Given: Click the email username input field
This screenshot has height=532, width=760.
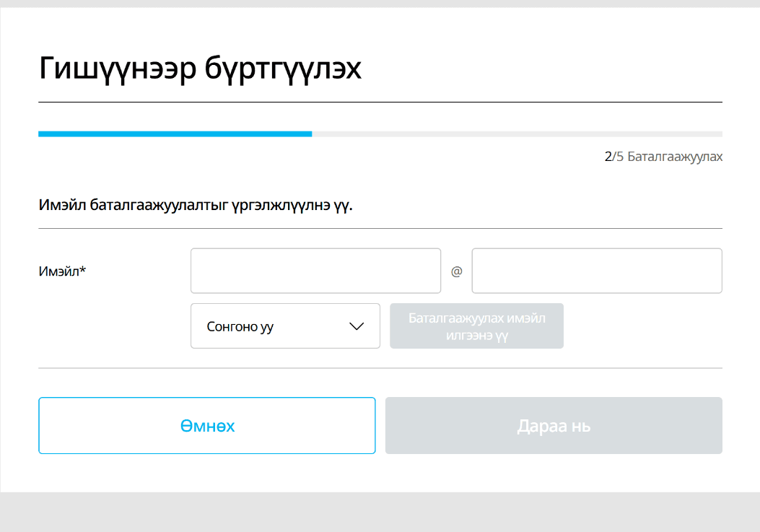Looking at the screenshot, I should pos(315,271).
